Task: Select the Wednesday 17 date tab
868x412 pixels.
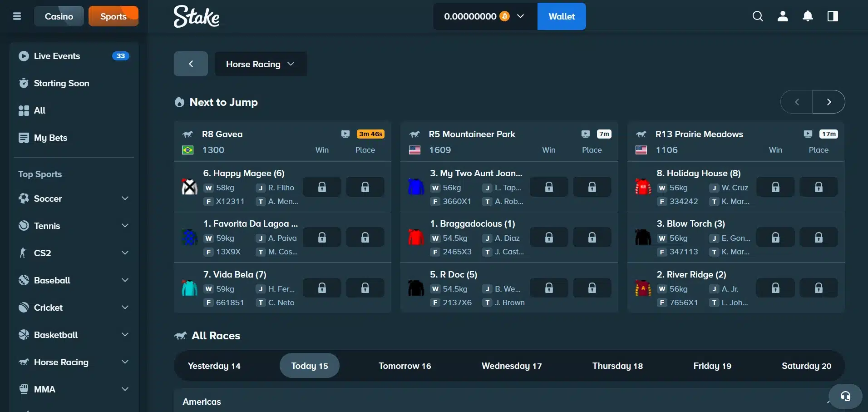Action: pos(512,366)
